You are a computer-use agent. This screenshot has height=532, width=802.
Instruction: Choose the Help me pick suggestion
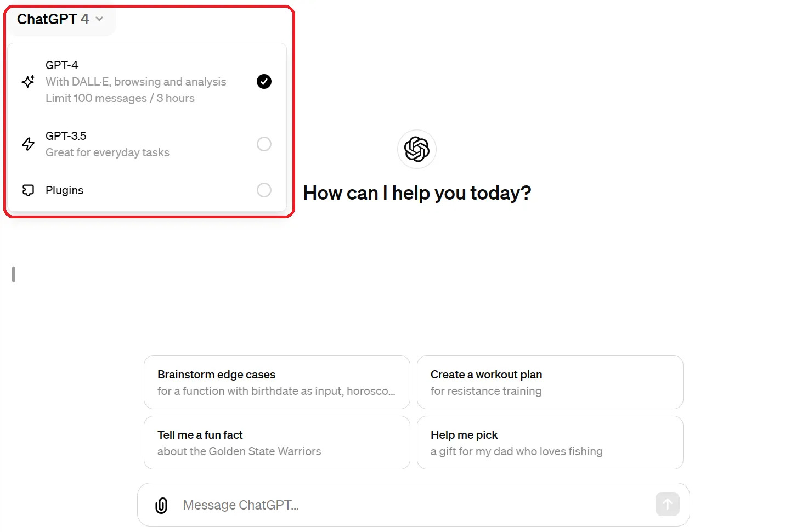[550, 443]
